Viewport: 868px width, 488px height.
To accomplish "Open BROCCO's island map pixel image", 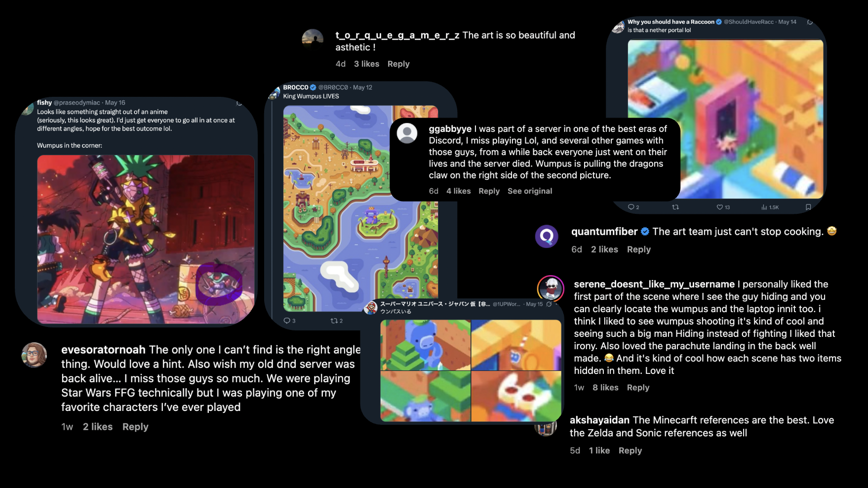I will tap(360, 208).
